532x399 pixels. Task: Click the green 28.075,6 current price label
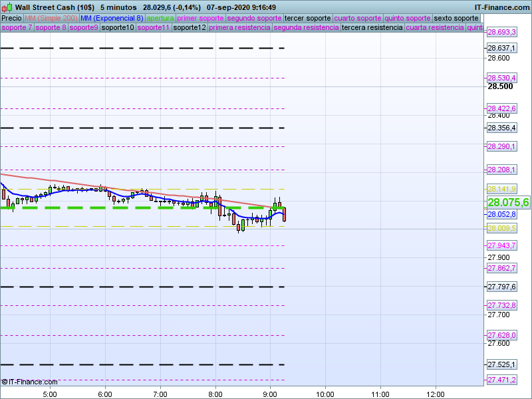508,203
